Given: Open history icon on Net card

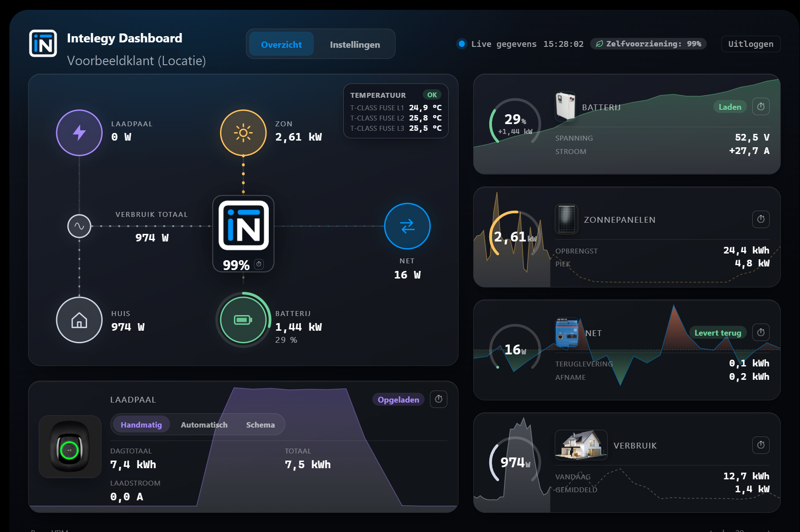Looking at the screenshot, I should tap(761, 332).
